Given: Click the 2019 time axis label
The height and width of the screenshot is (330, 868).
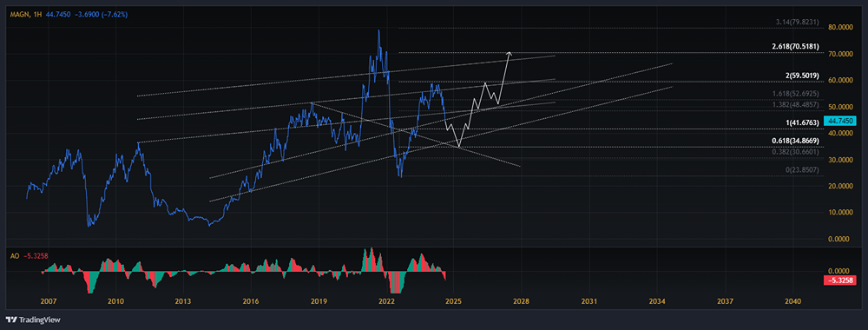Looking at the screenshot, I should pos(319,301).
